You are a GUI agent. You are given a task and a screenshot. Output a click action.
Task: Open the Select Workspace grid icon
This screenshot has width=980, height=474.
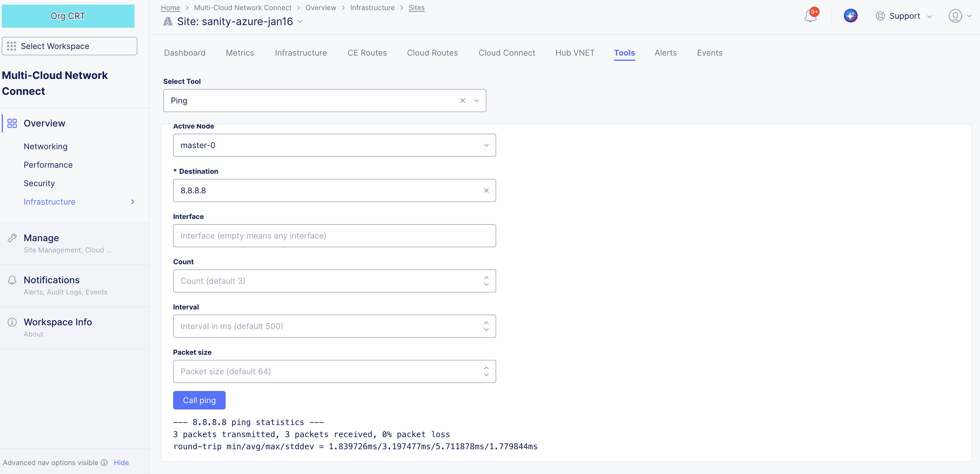pos(12,46)
